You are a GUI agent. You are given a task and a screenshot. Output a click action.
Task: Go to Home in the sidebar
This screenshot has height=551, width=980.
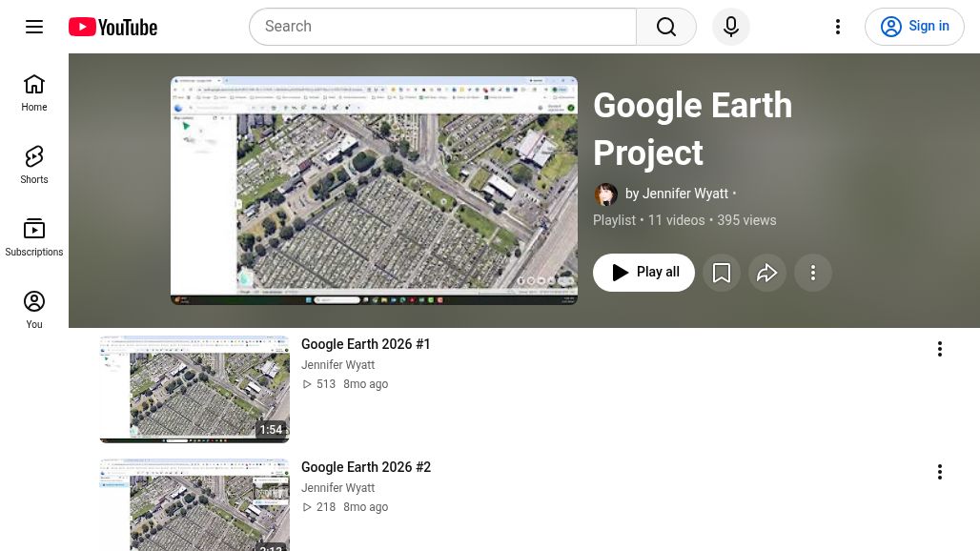point(34,93)
